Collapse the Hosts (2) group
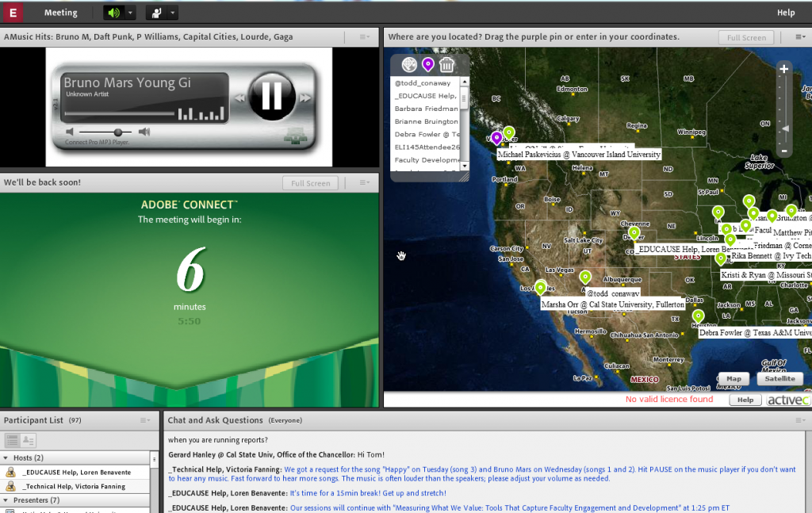The height and width of the screenshot is (513, 812). click(x=6, y=458)
